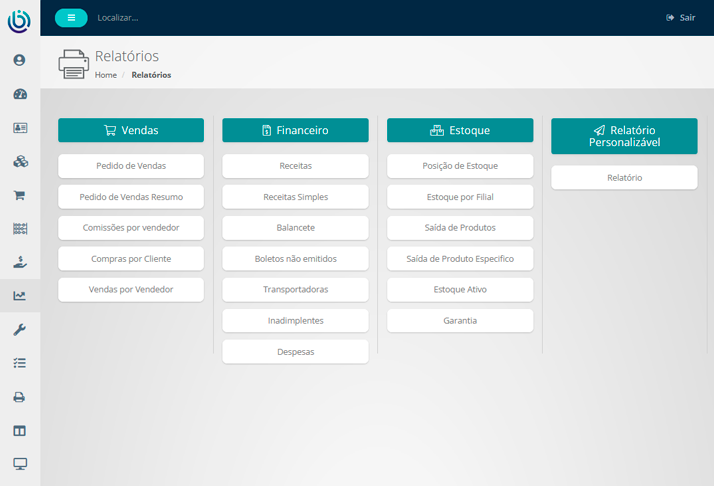Image resolution: width=714 pixels, height=486 pixels.
Task: Go to Home breadcrumb link
Action: coord(105,75)
